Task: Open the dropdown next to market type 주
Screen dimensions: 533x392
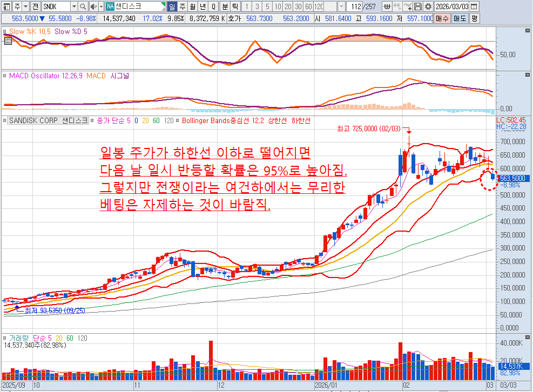Action: click(x=25, y=6)
